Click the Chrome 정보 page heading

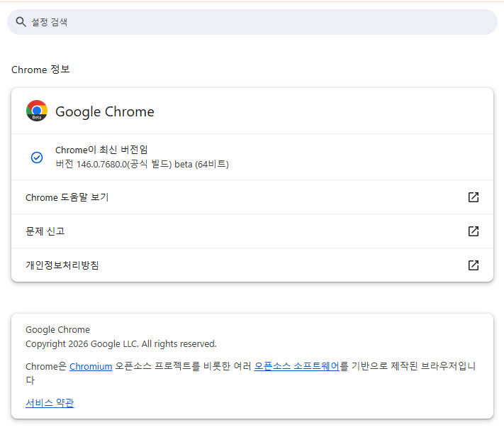click(41, 70)
